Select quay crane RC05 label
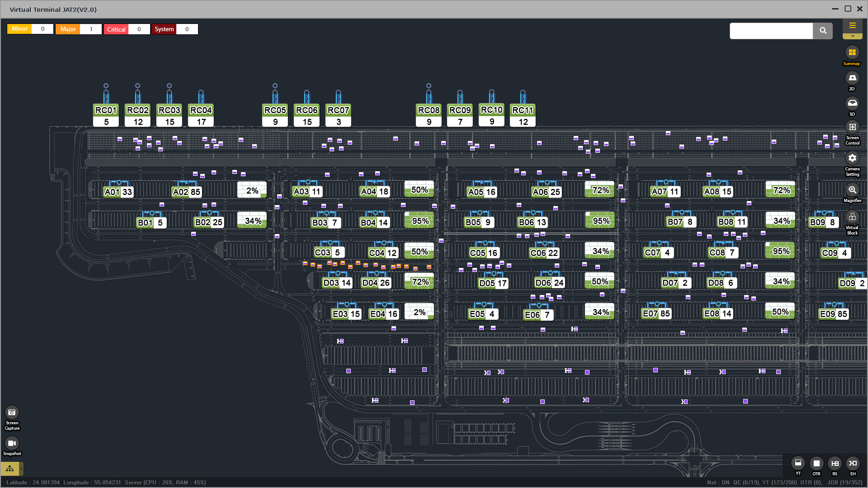 point(275,110)
